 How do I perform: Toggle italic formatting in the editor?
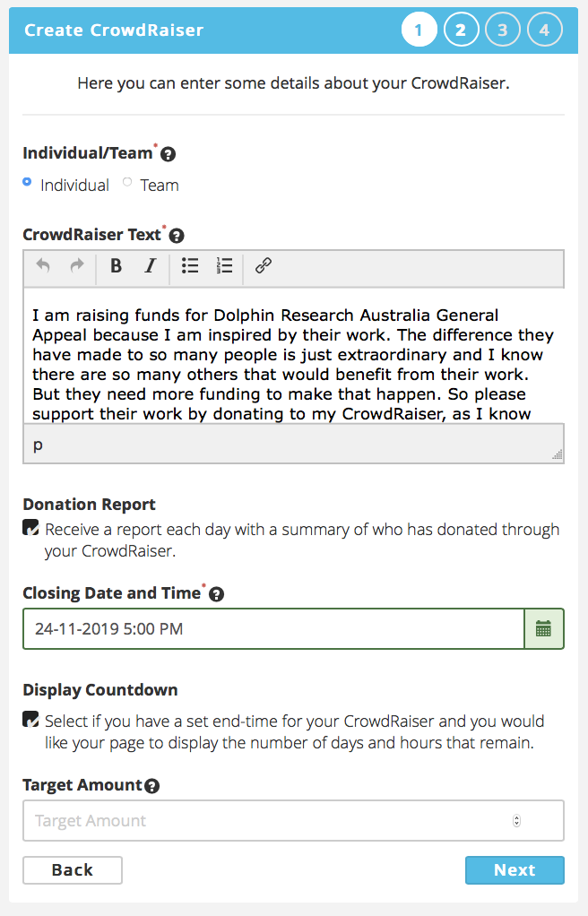pos(151,266)
